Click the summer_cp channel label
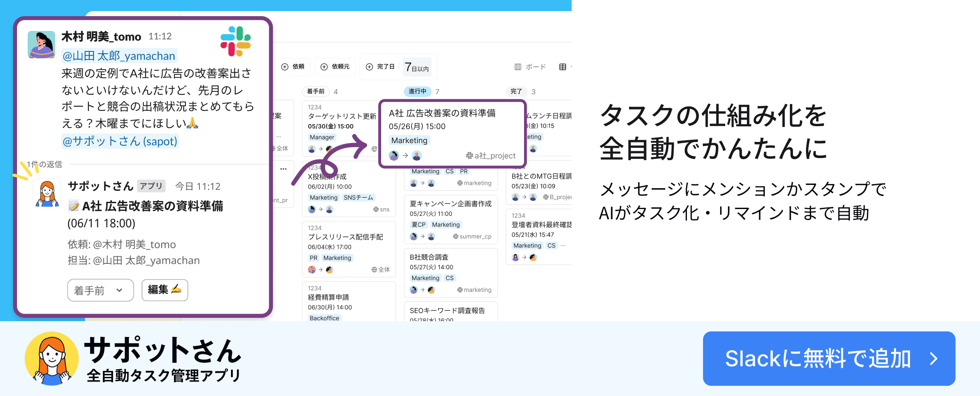This screenshot has width=980, height=396. pos(472,236)
